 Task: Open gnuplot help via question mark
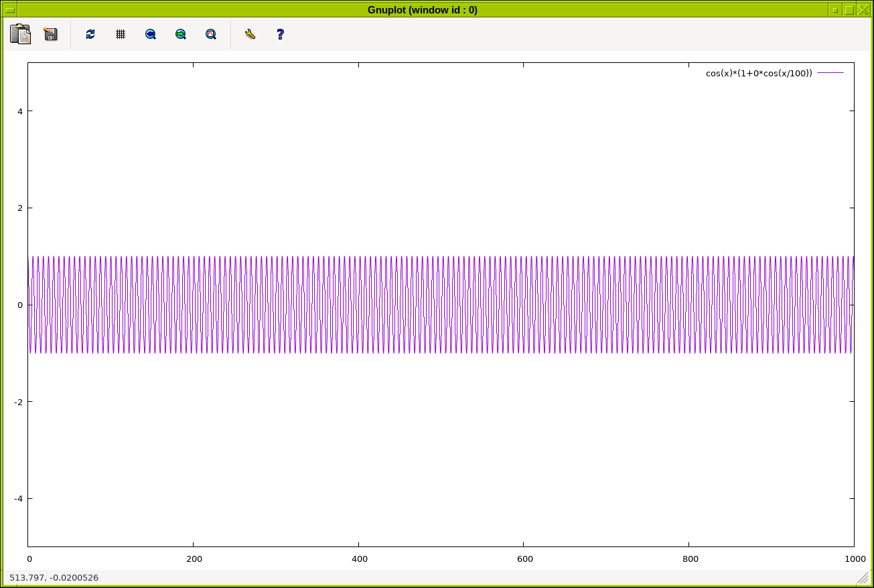(x=280, y=34)
